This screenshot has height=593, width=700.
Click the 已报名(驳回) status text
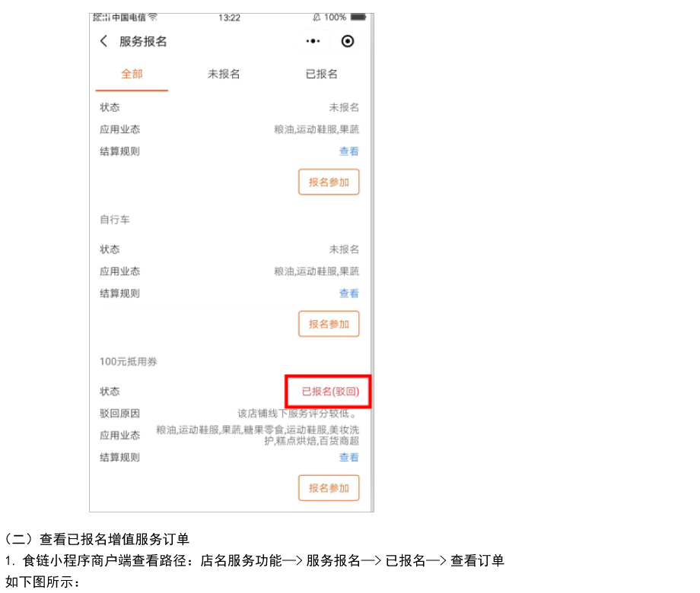coord(330,392)
